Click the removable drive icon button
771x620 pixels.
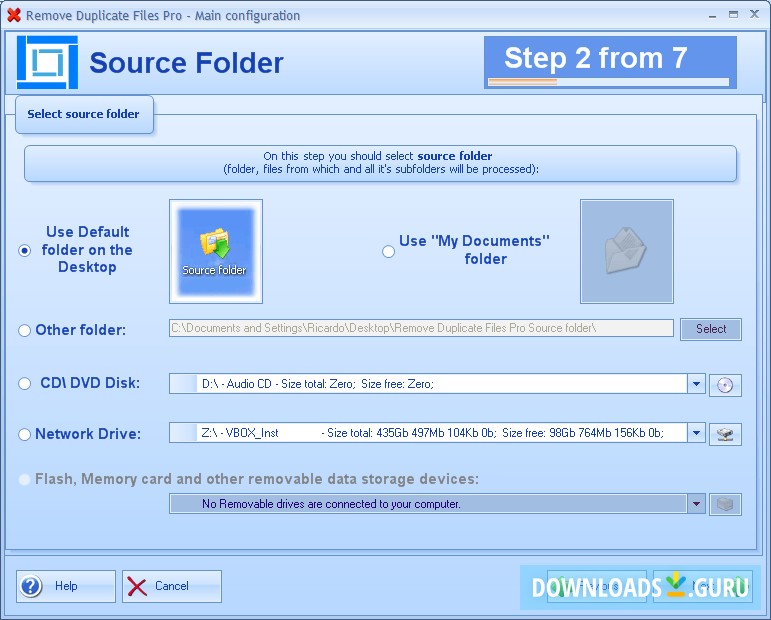[x=725, y=504]
